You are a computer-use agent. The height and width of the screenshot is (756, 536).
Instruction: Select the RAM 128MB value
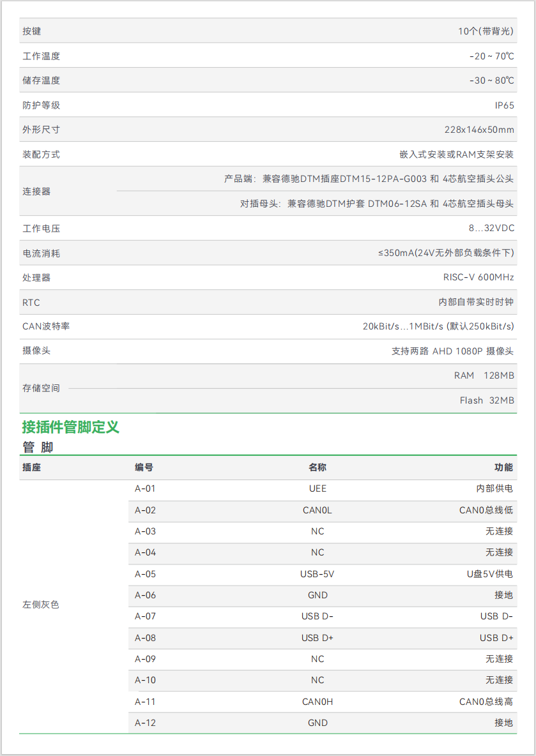484,375
